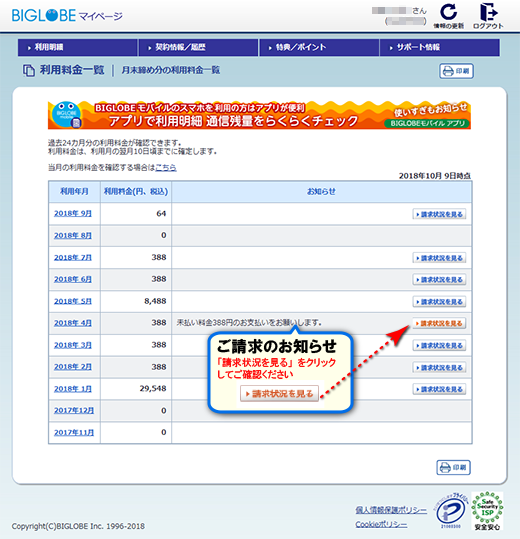520x539 pixels.
Task: Click the 利用料金(円、税込) column header
Action: (136, 191)
